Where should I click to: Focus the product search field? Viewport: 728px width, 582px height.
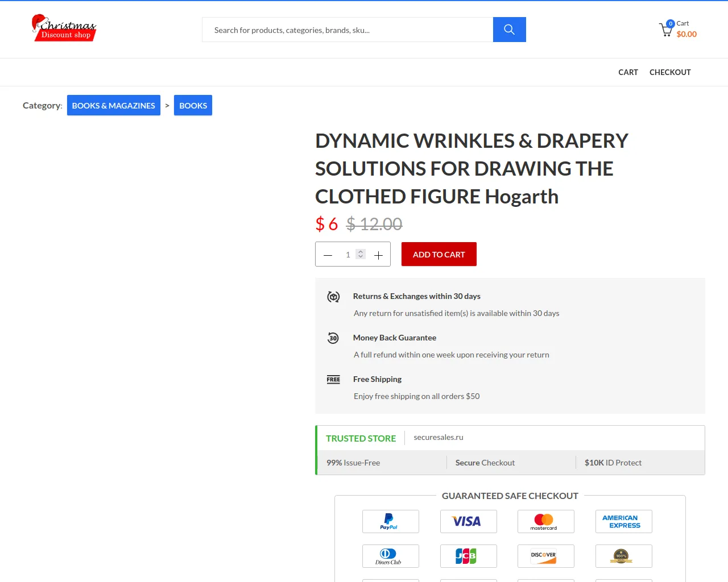pos(347,30)
